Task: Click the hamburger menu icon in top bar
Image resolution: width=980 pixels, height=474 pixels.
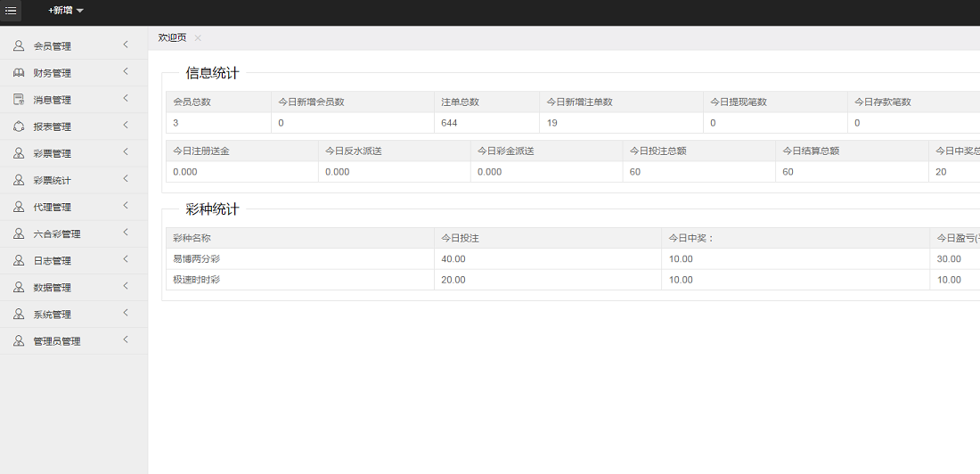Action: pos(11,11)
